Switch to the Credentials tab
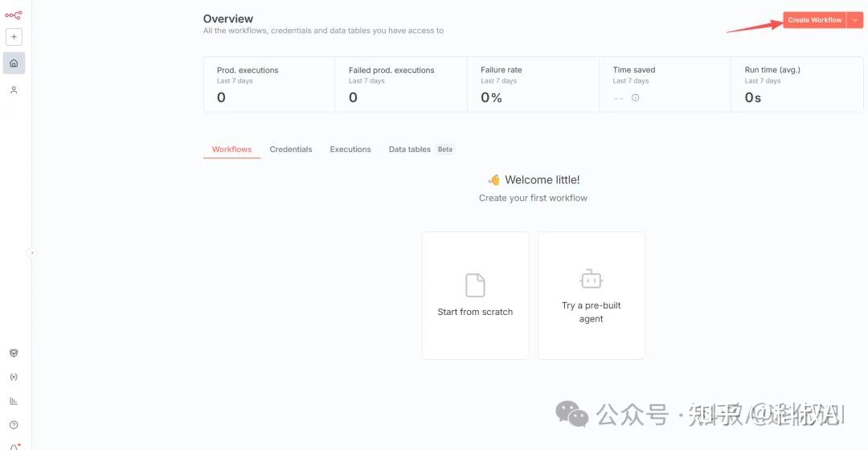The width and height of the screenshot is (868, 450). 291,149
